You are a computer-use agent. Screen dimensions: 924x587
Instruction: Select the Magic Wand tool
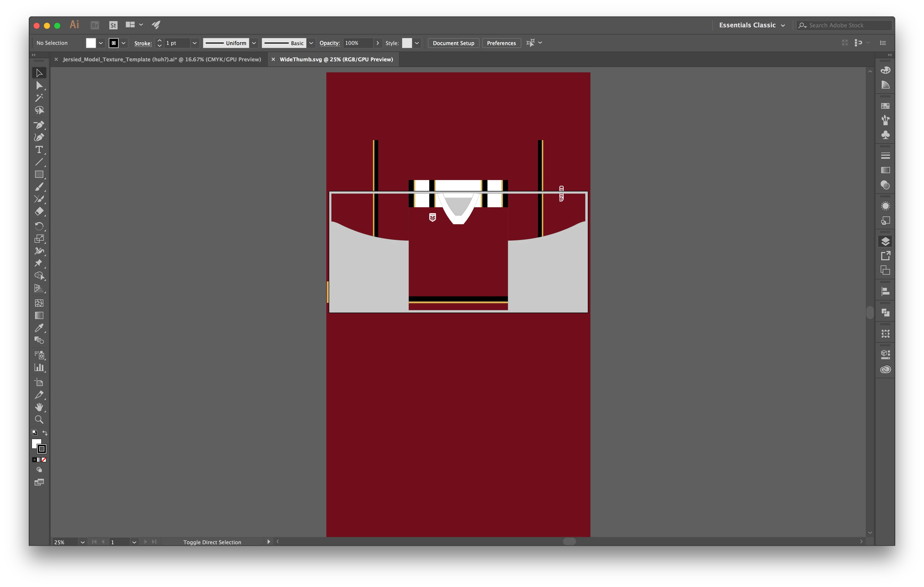(x=39, y=98)
